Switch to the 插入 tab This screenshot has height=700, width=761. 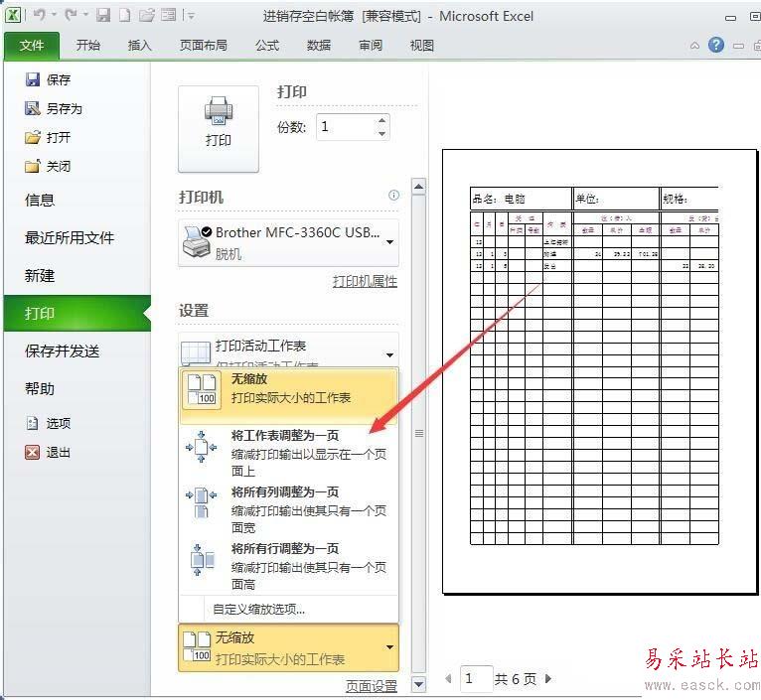pos(139,46)
